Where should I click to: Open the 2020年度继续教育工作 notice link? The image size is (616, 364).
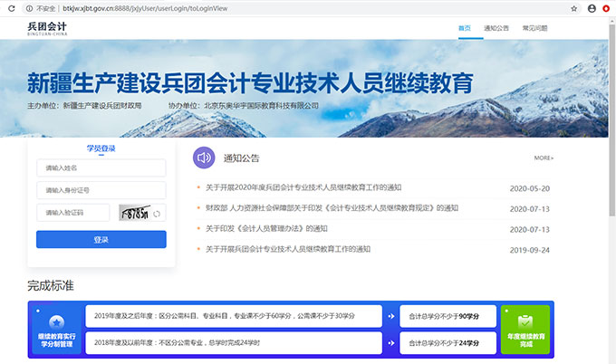[x=303, y=187]
